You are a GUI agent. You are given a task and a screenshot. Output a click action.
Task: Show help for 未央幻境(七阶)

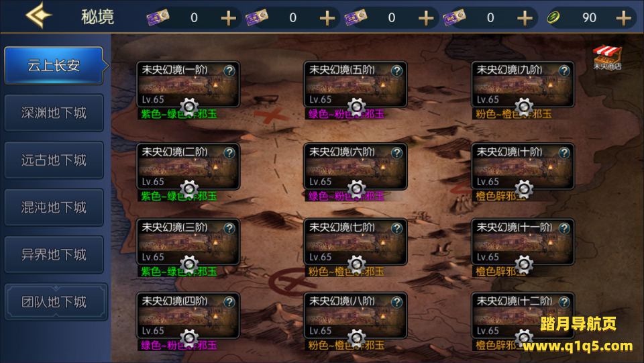coord(396,228)
